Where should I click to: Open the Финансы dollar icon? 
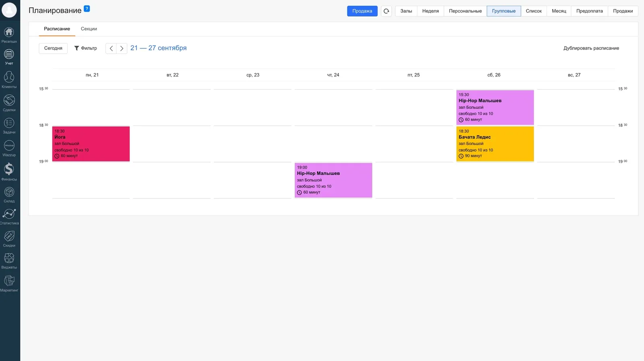point(9,169)
